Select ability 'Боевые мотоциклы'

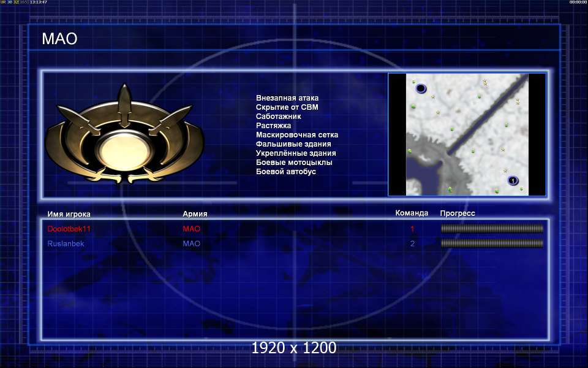pos(294,162)
